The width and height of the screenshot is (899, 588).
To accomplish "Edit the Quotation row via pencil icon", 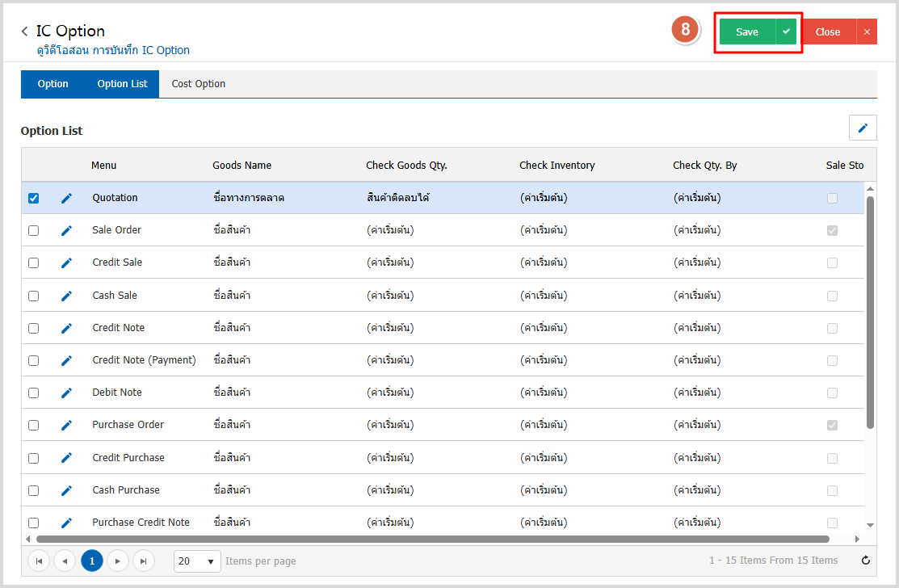I will click(66, 198).
